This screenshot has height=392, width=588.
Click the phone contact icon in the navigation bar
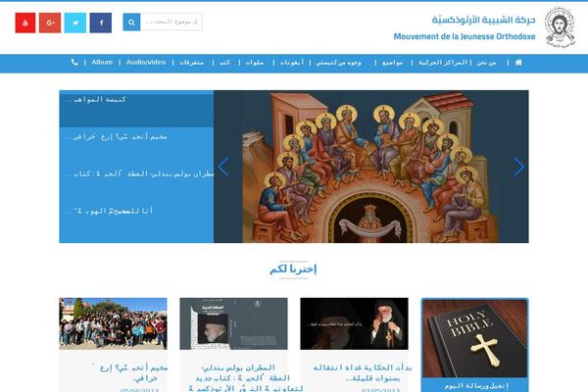point(74,63)
